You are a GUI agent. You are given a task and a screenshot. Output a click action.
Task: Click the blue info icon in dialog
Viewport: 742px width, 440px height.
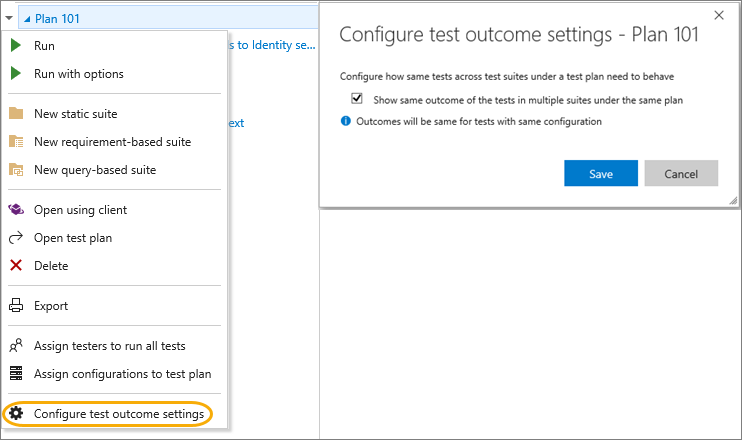tap(346, 121)
